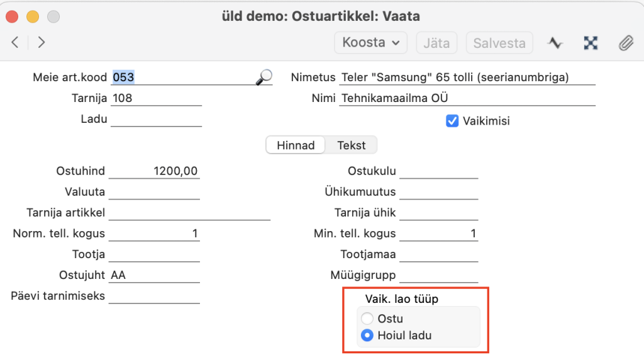
Task: Click the Min. tell. kogus field
Action: click(x=438, y=234)
